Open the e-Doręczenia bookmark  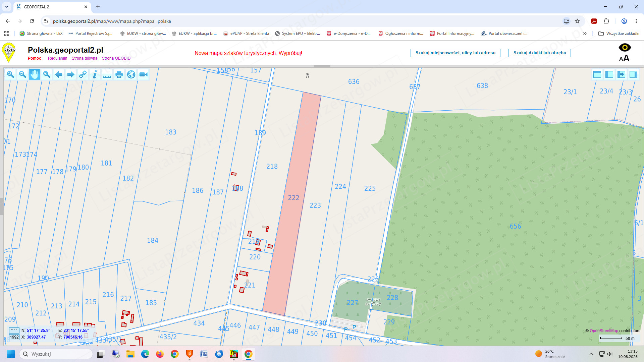click(x=349, y=34)
